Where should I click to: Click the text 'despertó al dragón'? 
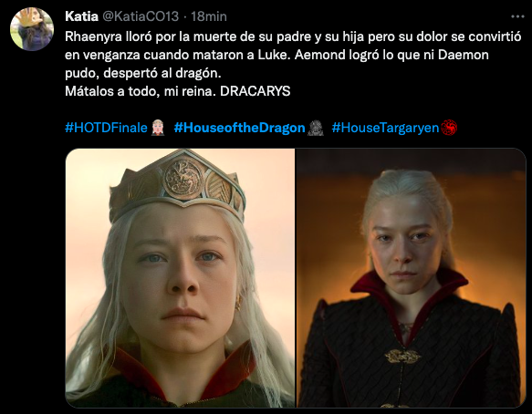[162, 73]
